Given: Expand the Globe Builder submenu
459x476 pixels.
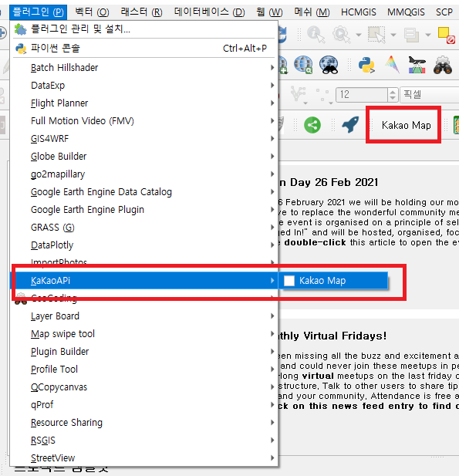Looking at the screenshot, I should click(144, 157).
